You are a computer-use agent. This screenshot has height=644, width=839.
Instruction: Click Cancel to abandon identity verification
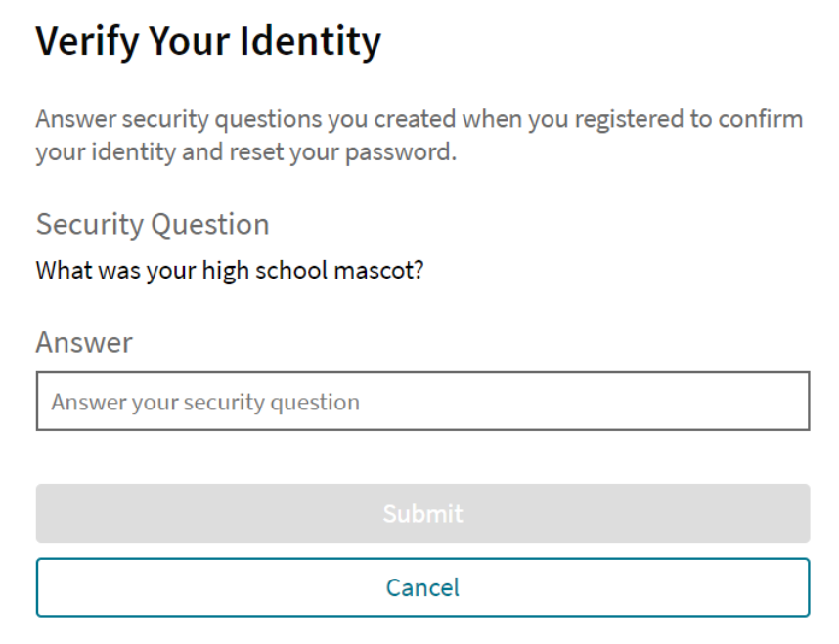point(420,586)
